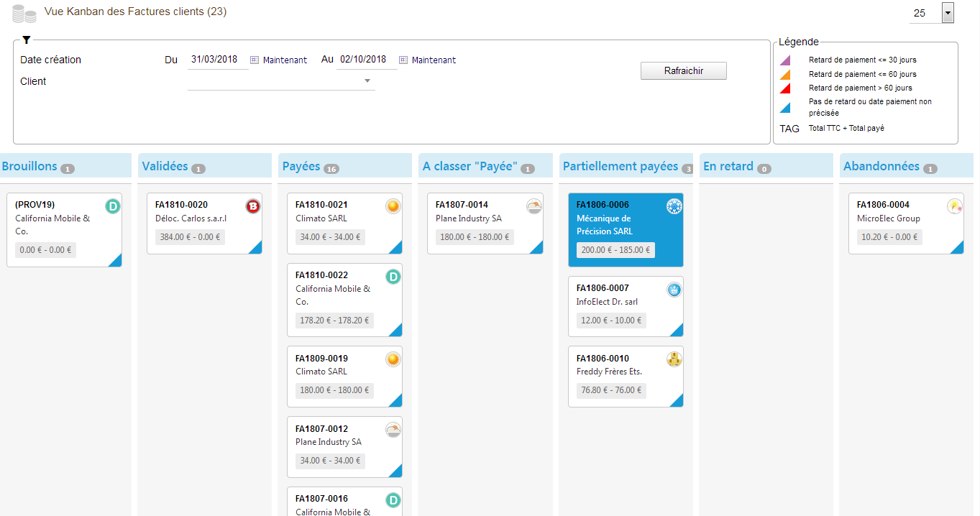Click the red late-payment legend triangle
This screenshot has width=980, height=516.
(x=785, y=88)
